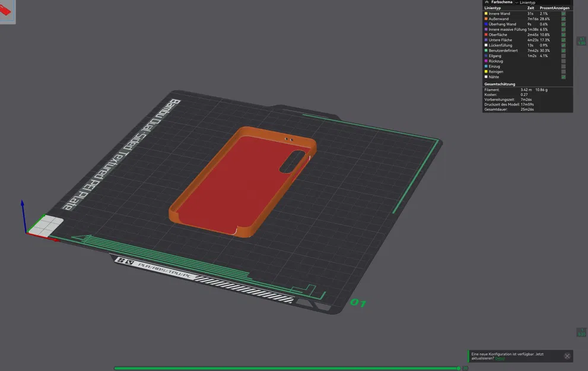Screen dimensions: 588x371
Task: Click the horizontal move slider handle
Action: click(x=458, y=369)
